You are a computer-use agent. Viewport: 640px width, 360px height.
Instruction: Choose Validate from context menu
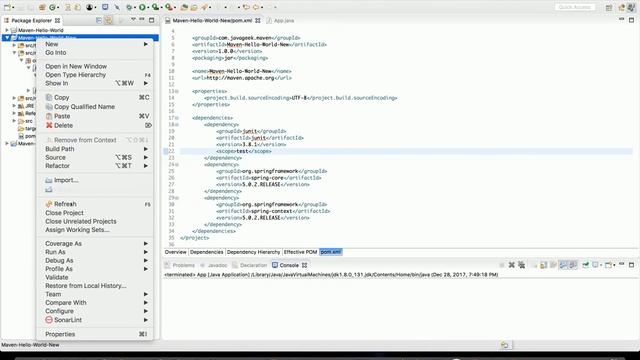[x=95, y=277]
